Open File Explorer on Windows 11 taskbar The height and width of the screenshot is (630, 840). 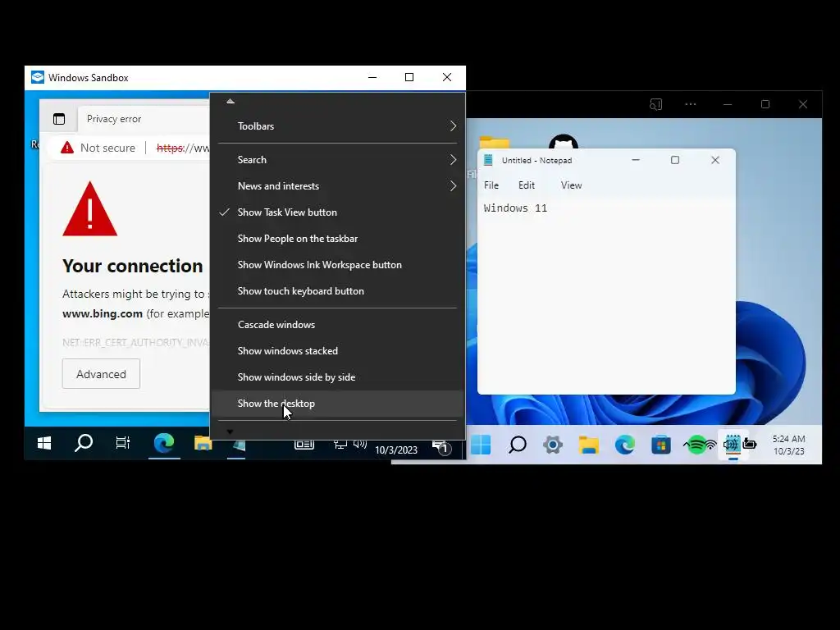pos(589,445)
